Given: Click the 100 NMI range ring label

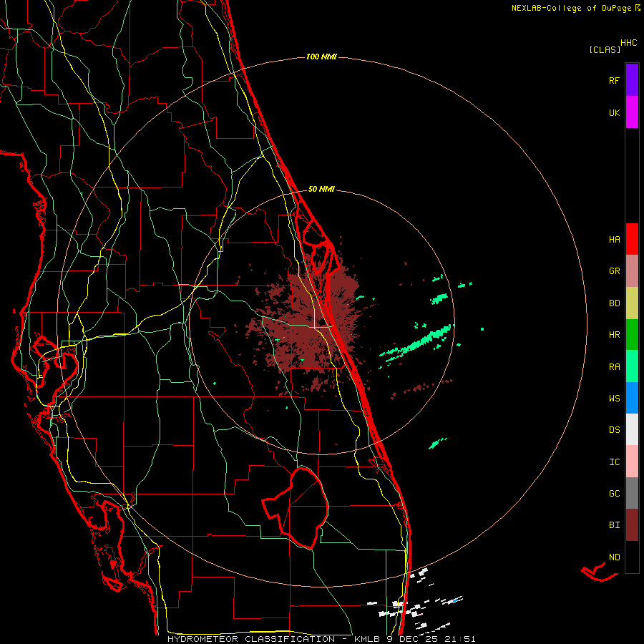Looking at the screenshot, I should click(x=321, y=57).
